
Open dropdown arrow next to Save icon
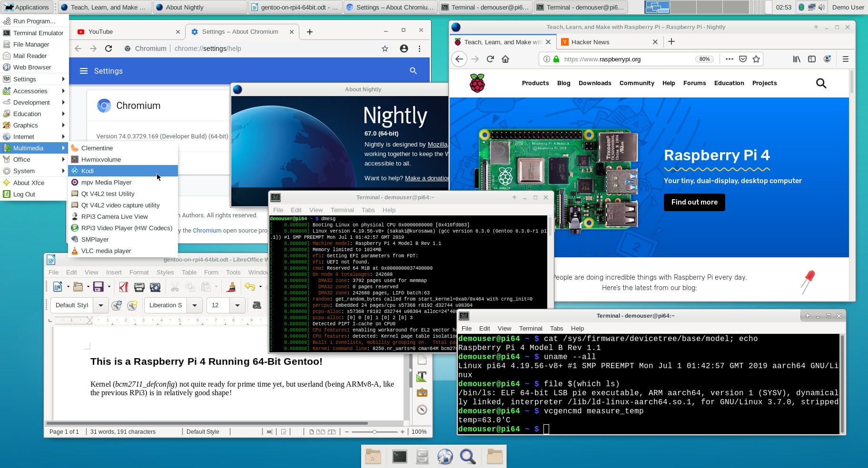click(x=109, y=286)
